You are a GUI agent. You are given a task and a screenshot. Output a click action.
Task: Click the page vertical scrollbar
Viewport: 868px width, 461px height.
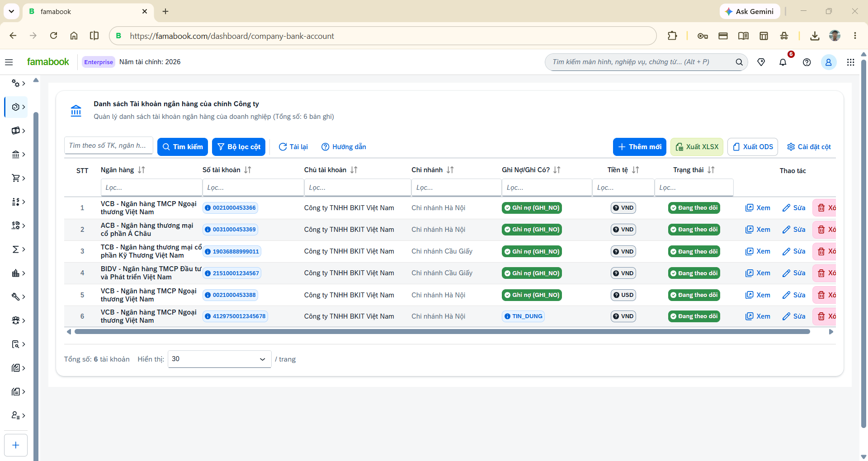[863, 244]
